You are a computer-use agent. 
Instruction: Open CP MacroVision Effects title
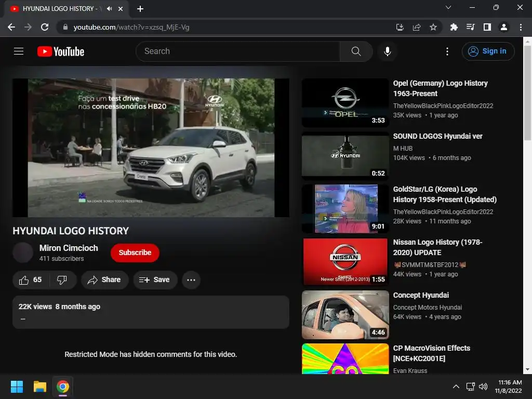point(432,353)
